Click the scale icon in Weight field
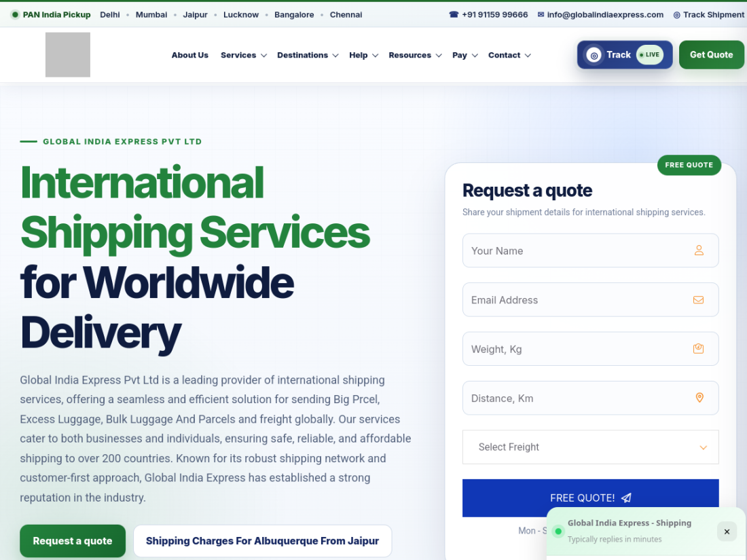The image size is (747, 560). 698,349
